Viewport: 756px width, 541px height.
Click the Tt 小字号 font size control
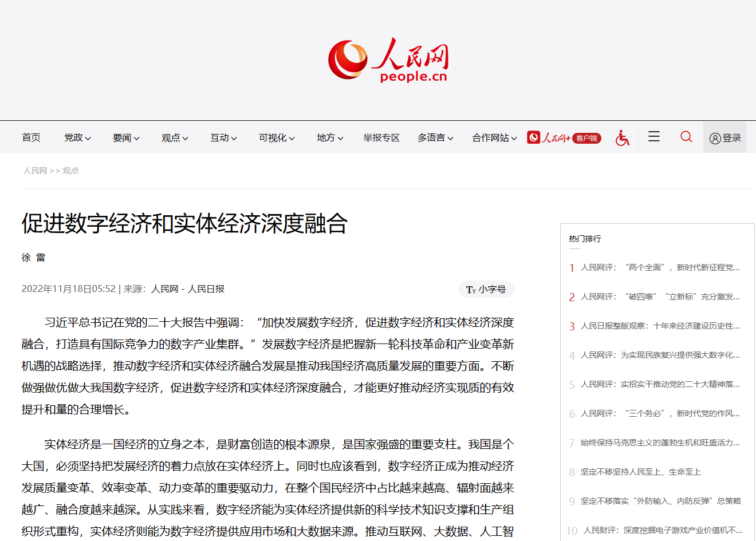(485, 289)
